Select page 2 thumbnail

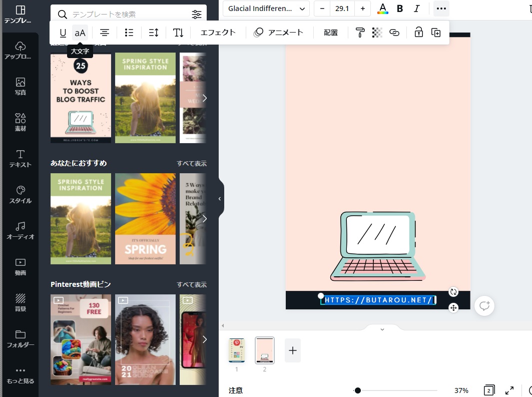click(x=265, y=350)
